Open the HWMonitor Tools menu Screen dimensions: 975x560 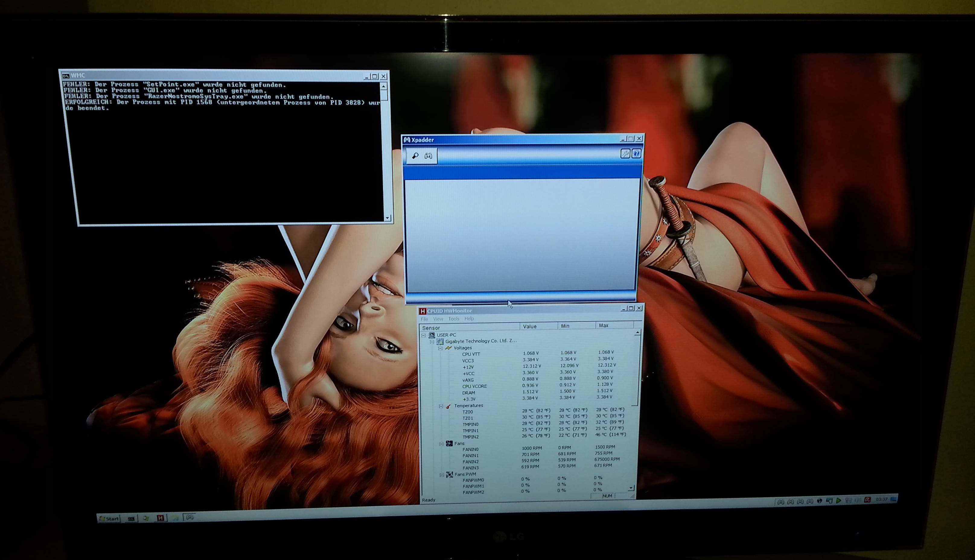454,319
